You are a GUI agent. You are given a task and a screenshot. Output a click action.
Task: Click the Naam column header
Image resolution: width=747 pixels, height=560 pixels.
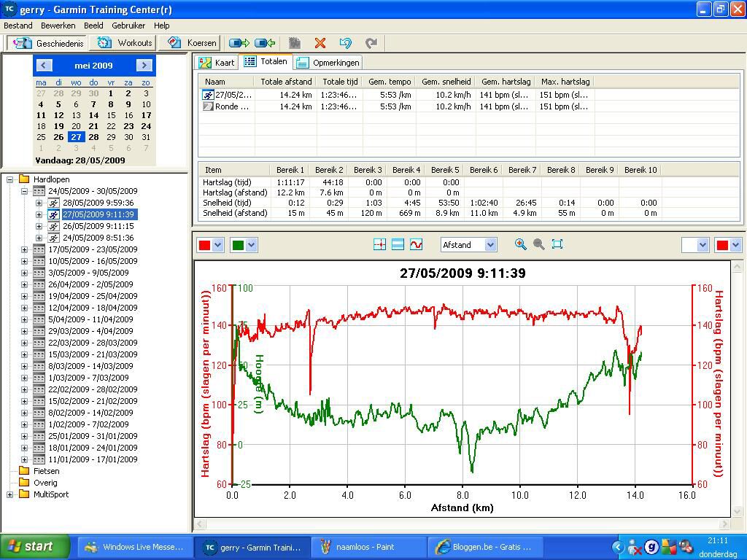coord(227,82)
